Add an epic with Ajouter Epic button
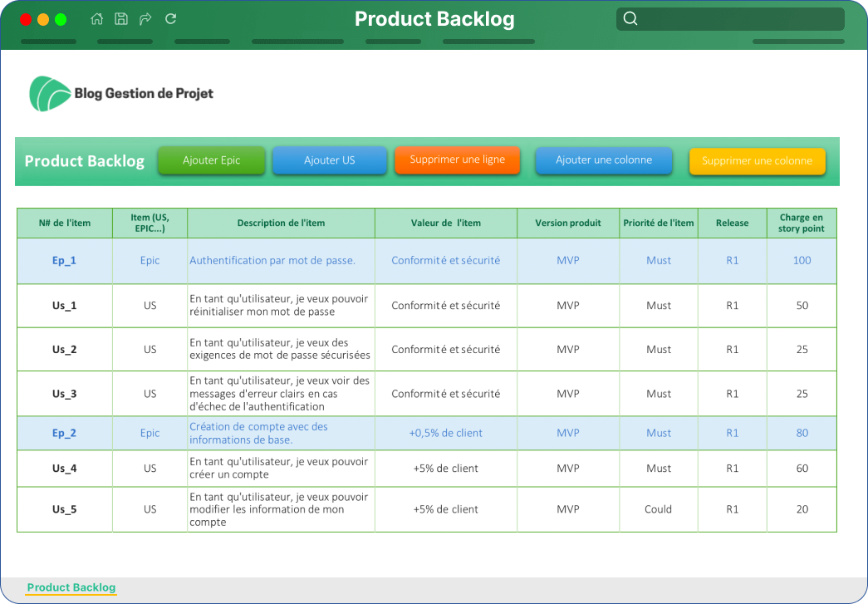Viewport: 868px width, 604px height. [x=212, y=160]
